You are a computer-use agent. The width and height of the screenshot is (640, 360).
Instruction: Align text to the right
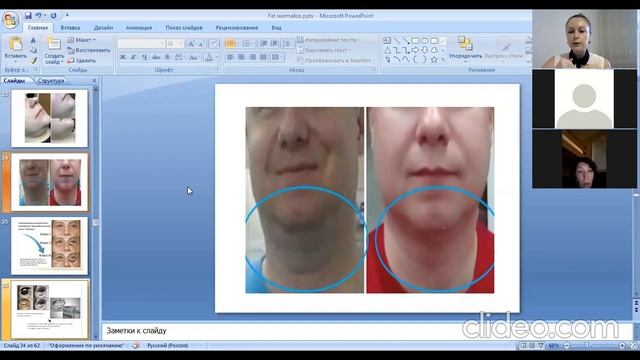point(253,57)
